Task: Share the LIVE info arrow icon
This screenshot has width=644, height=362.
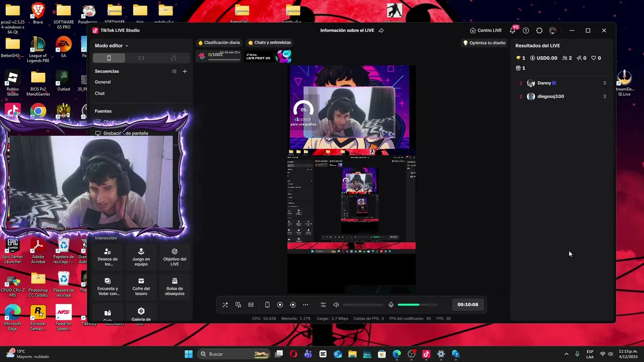Action: point(381,31)
